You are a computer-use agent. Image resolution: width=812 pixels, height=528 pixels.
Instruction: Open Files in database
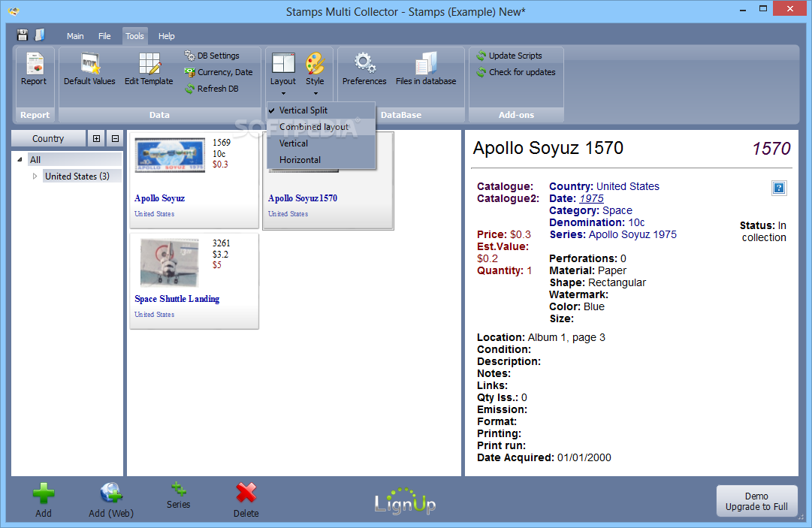pyautogui.click(x=426, y=69)
